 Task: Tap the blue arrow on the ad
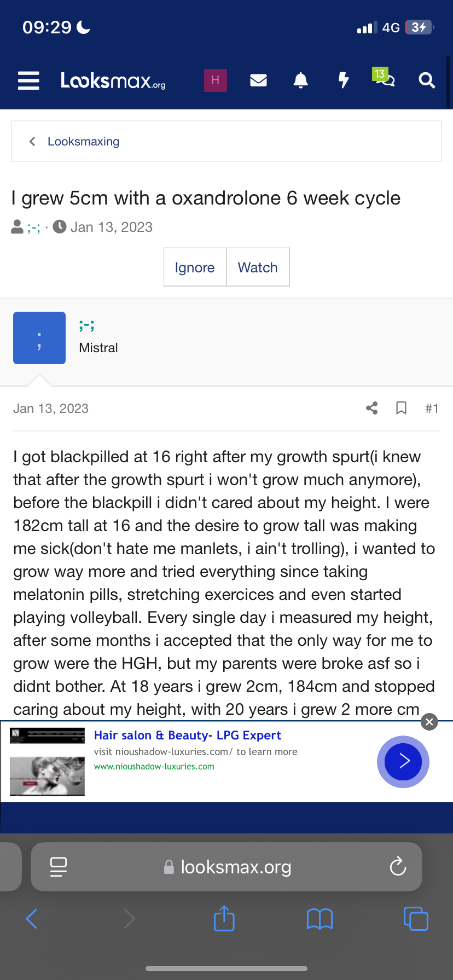403,761
